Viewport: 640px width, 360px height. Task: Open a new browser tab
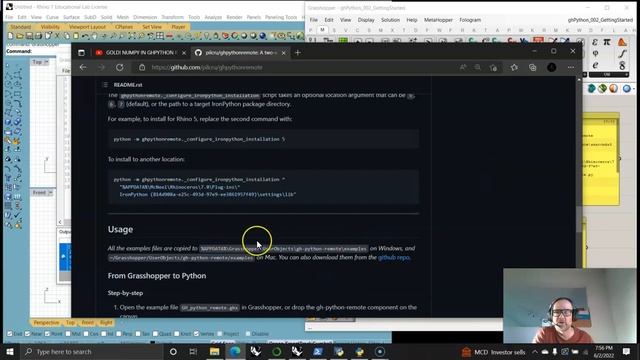[298, 53]
